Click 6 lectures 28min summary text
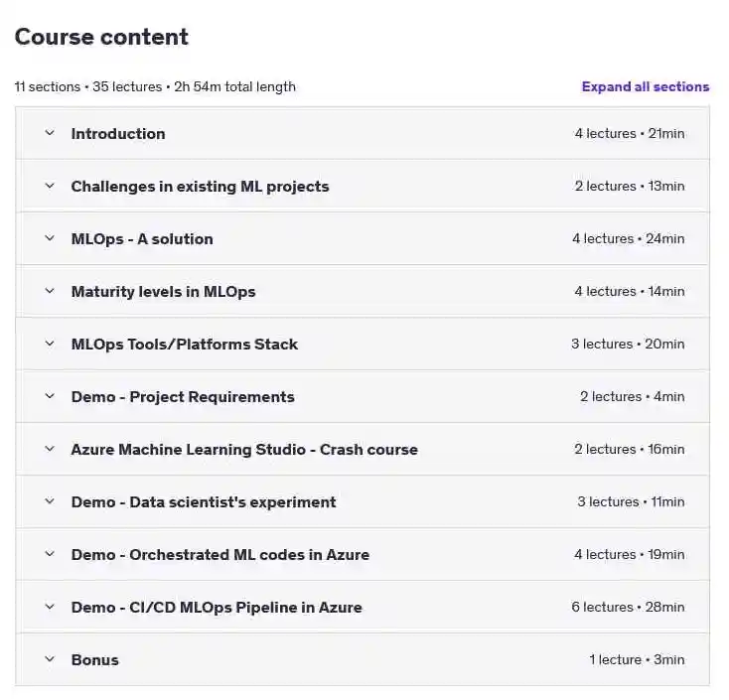 [628, 607]
